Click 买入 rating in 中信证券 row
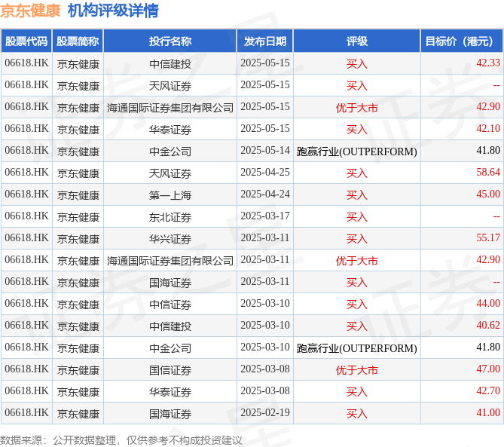 357,305
